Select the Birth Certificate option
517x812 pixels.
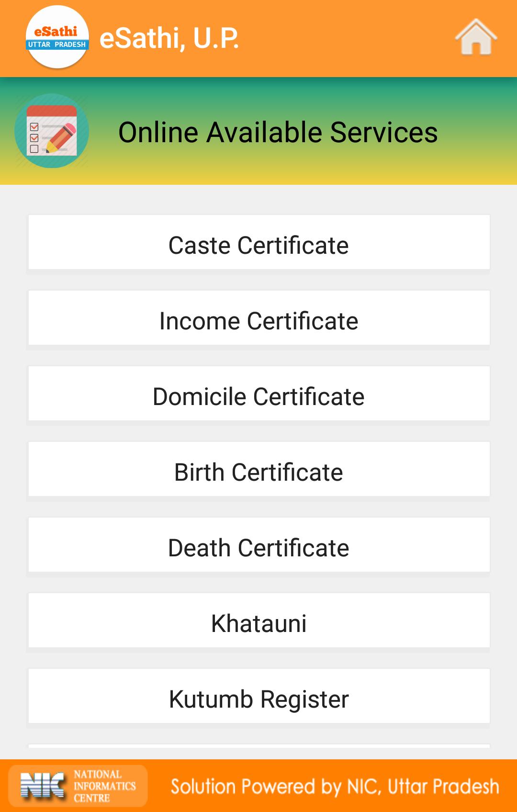pos(259,469)
